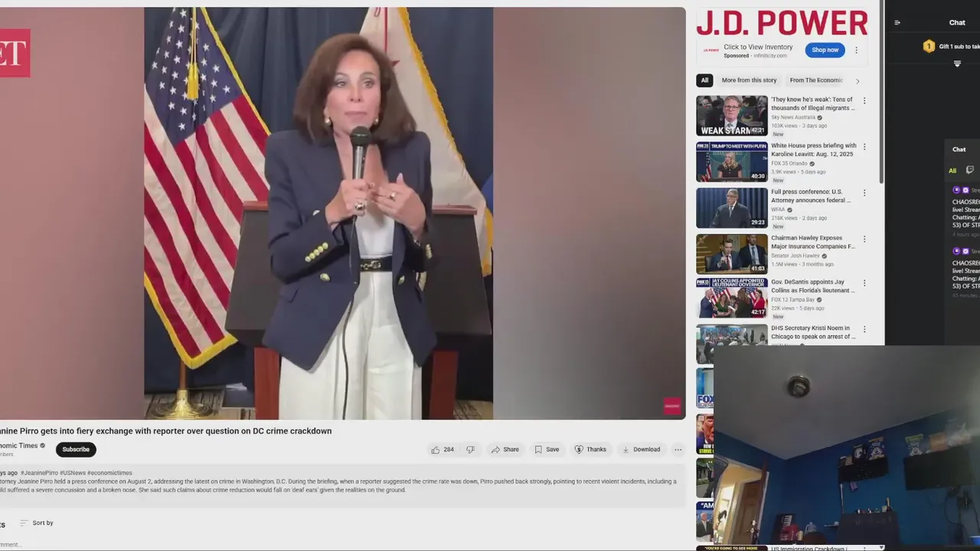980x551 pixels.
Task: Click the ET logo in video corner
Action: click(15, 53)
